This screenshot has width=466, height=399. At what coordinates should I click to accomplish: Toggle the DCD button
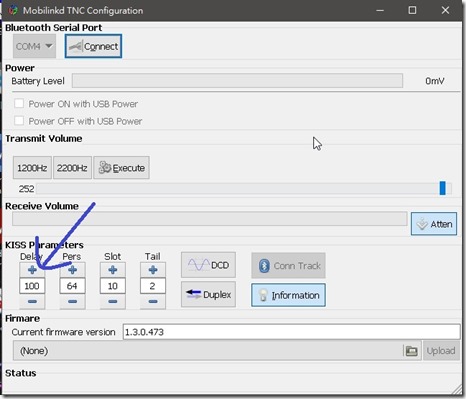point(208,265)
